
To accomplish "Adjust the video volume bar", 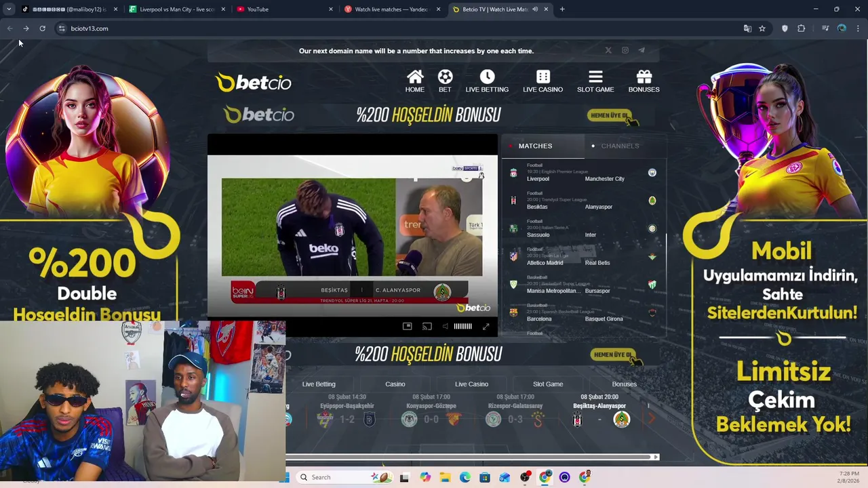I will (462, 326).
